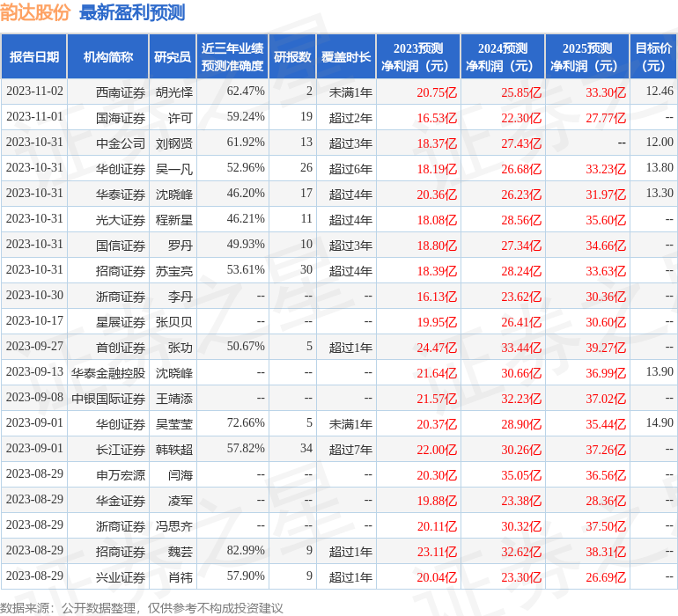
Task: Click the date 2023-11-01
Action: pyautogui.click(x=34, y=117)
